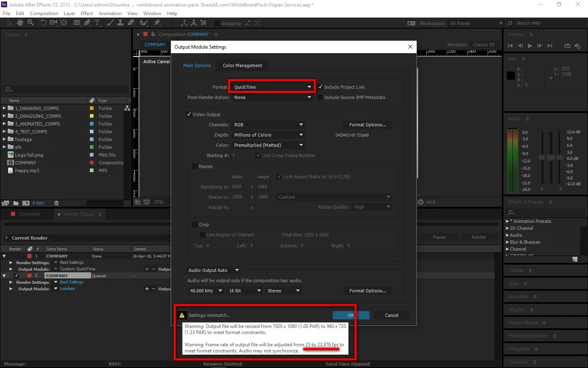Open the Audio Output Auto dropdown

point(214,270)
